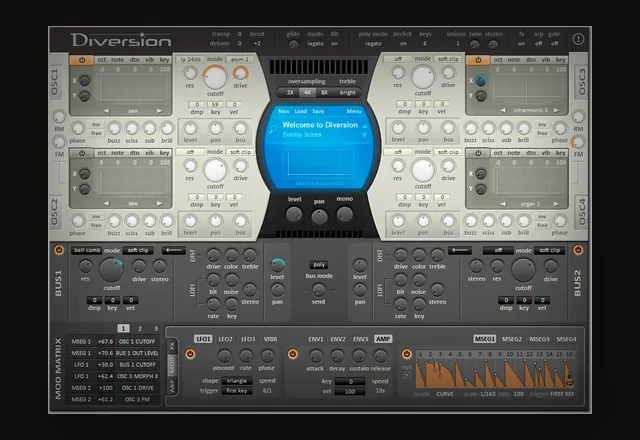The width and height of the screenshot is (640, 440).
Task: Switch to ENV1 tab
Action: click(x=316, y=339)
